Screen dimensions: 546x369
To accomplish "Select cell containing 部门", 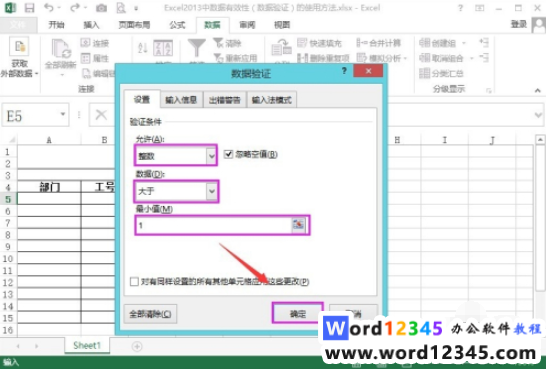I will pos(49,187).
